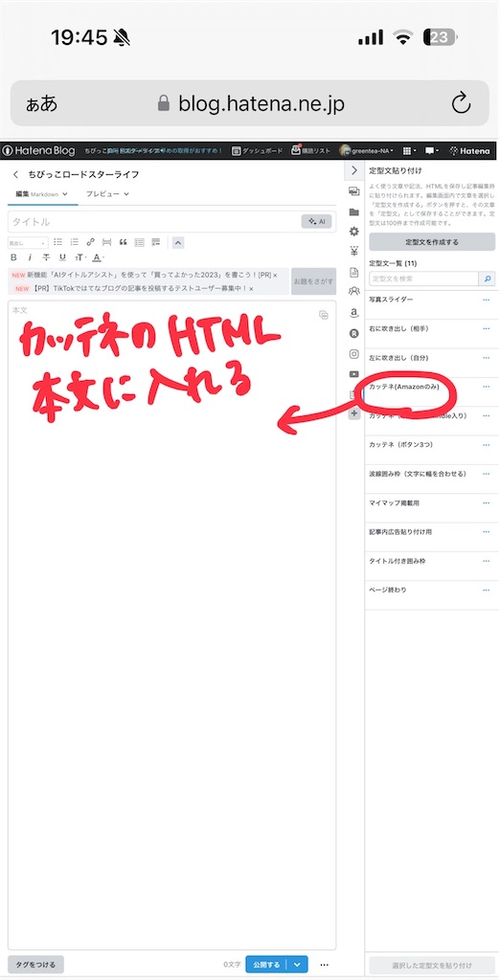This screenshot has height=980, width=500.
Task: Open the text color dropdown (underlined A)
Action: [x=99, y=257]
